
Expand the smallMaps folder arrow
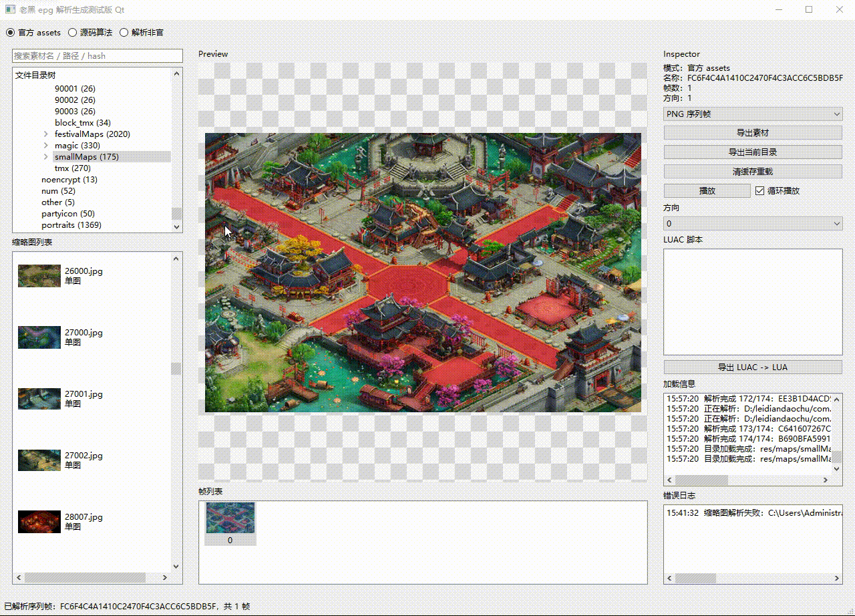[x=45, y=157]
